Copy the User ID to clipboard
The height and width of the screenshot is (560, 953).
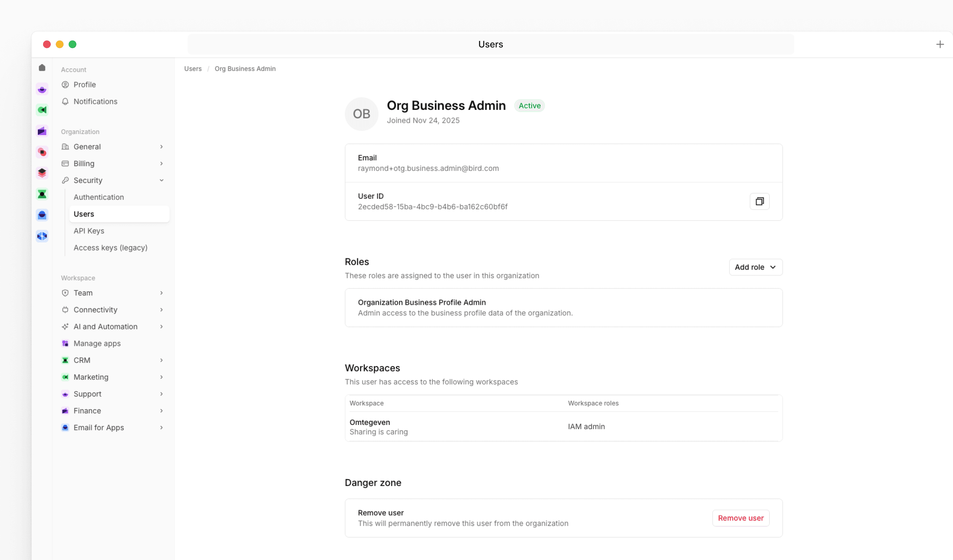tap(759, 201)
